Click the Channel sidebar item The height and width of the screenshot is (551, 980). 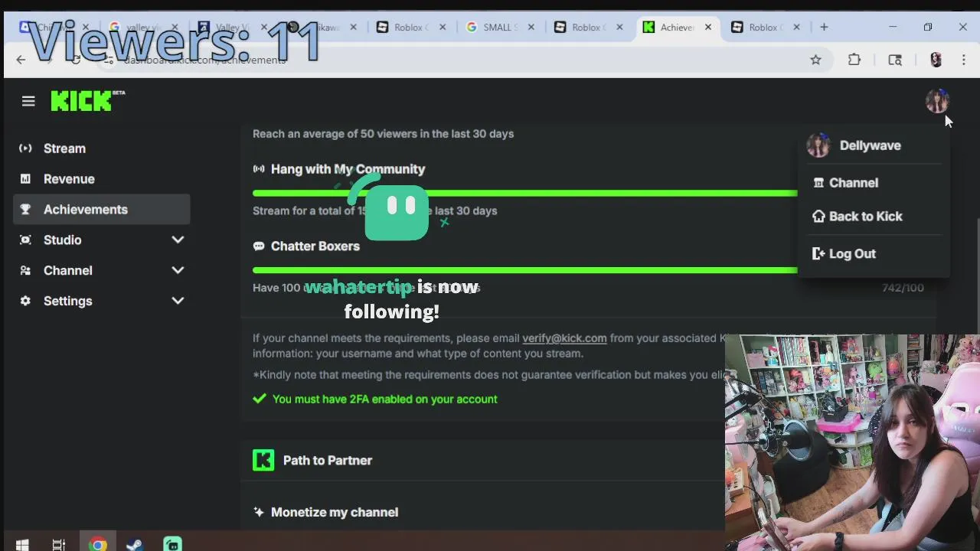pos(67,271)
